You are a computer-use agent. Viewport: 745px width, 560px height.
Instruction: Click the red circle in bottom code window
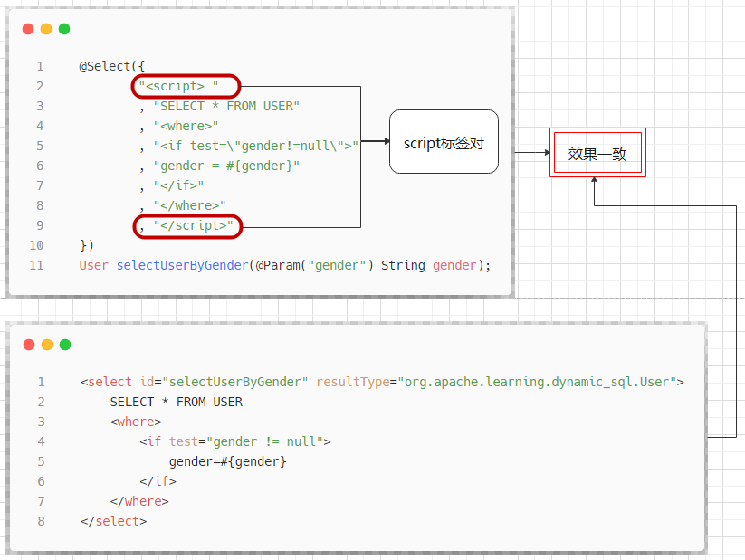click(x=28, y=344)
